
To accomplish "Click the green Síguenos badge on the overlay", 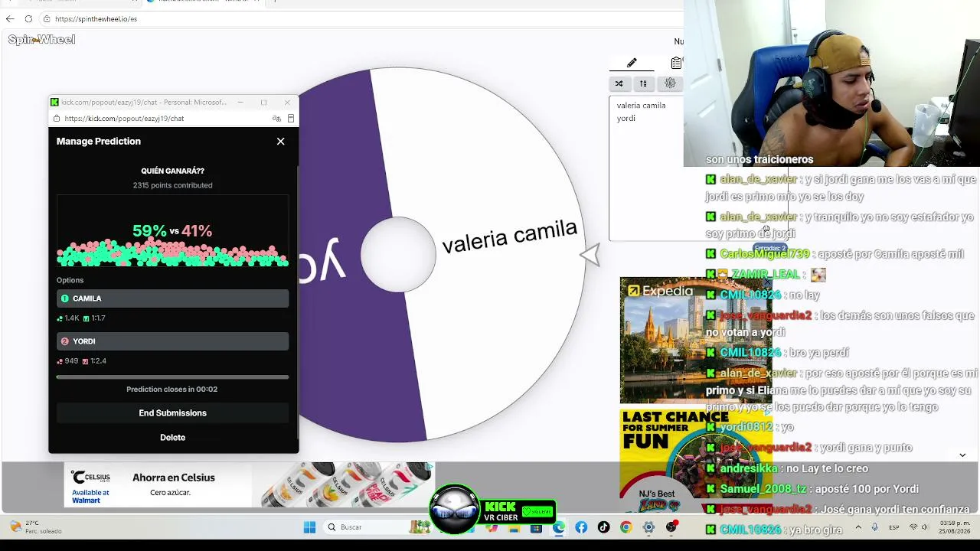I will [537, 511].
